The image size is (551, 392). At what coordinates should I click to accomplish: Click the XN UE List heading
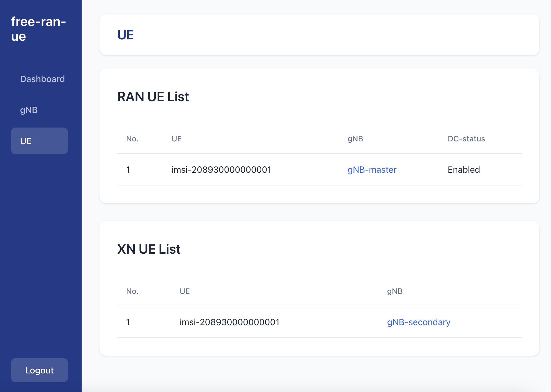(149, 249)
